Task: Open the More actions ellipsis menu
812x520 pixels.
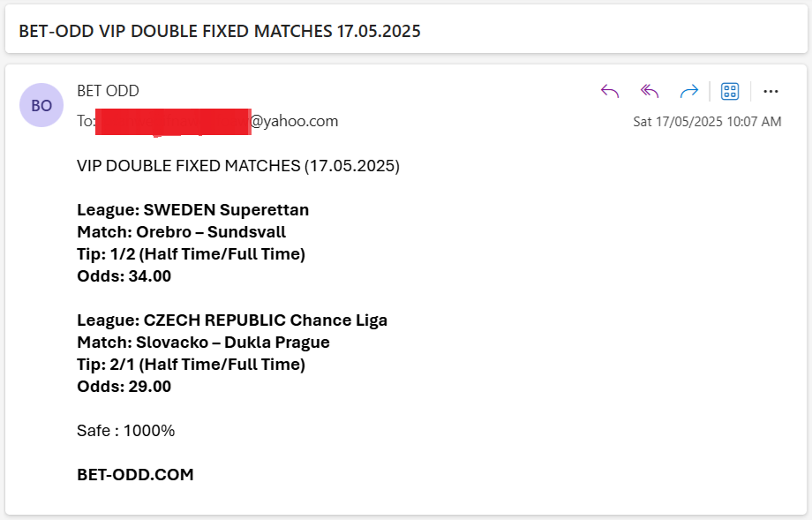Action: [771, 91]
